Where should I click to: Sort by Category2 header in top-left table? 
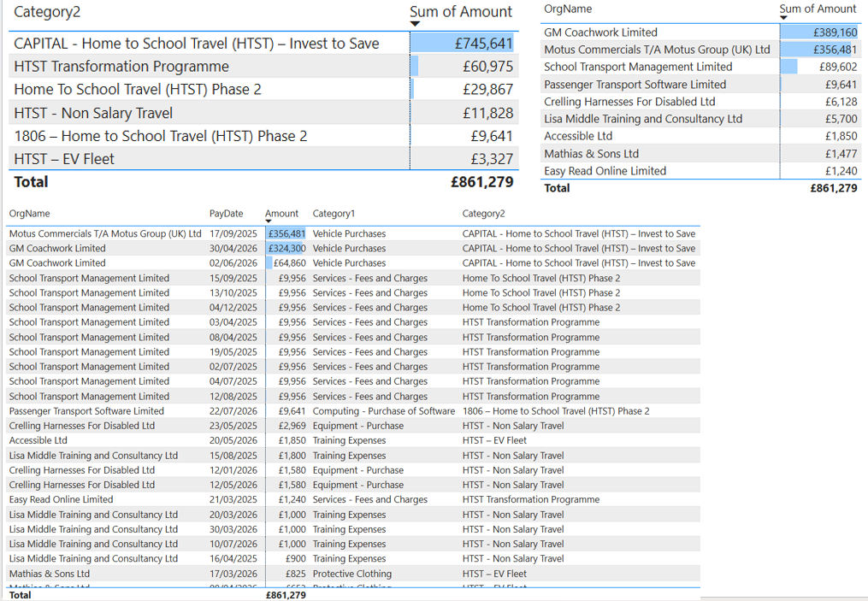pyautogui.click(x=47, y=12)
